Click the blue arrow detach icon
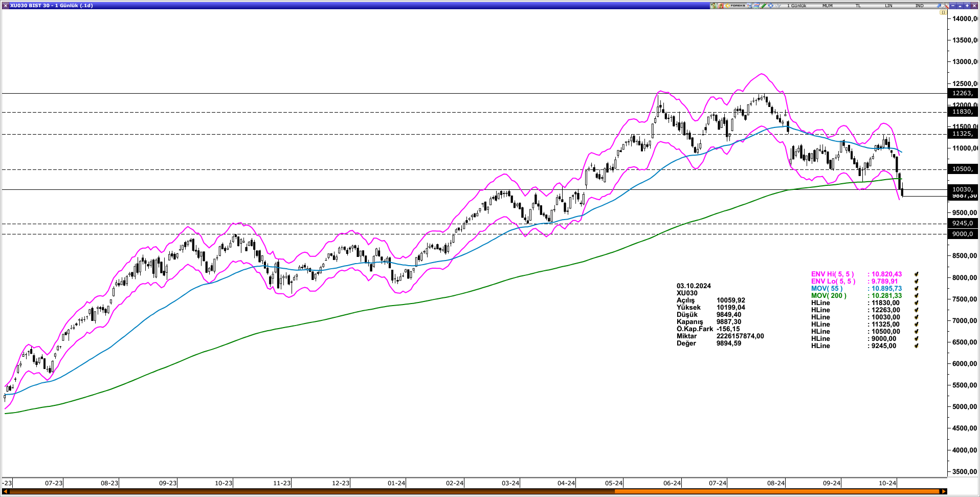The image size is (980, 497). [939, 6]
